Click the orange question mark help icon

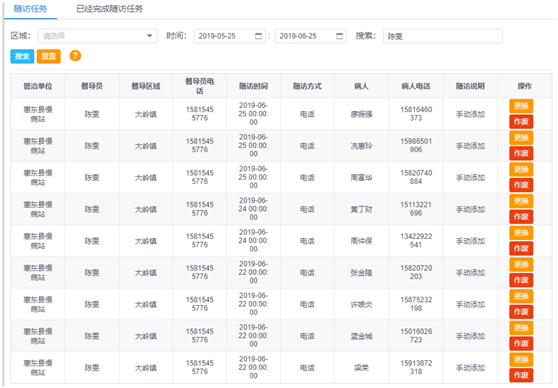[x=75, y=56]
